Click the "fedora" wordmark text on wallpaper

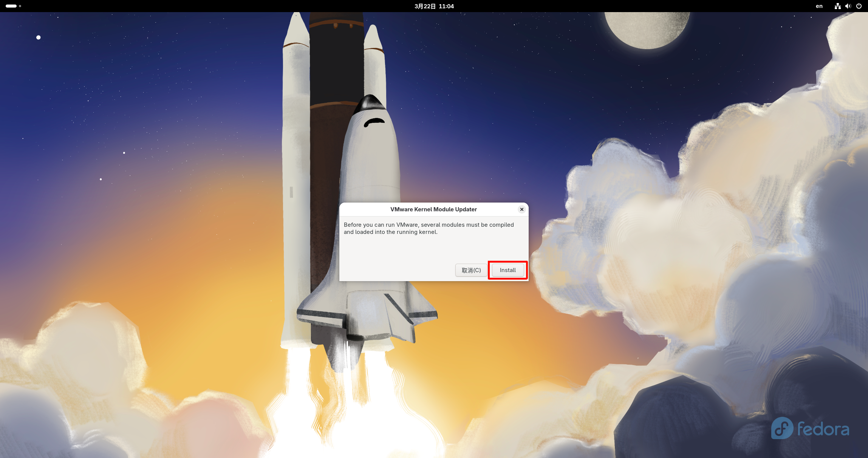click(x=823, y=429)
